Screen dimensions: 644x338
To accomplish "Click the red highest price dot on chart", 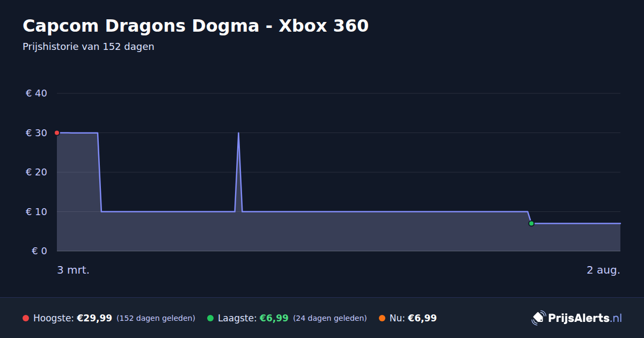I will pyautogui.click(x=57, y=133).
